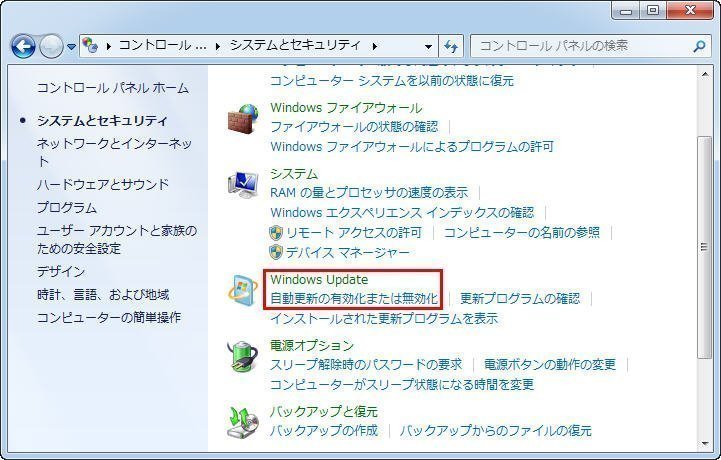
Task: Maximize the Control Panel window
Action: [653, 11]
